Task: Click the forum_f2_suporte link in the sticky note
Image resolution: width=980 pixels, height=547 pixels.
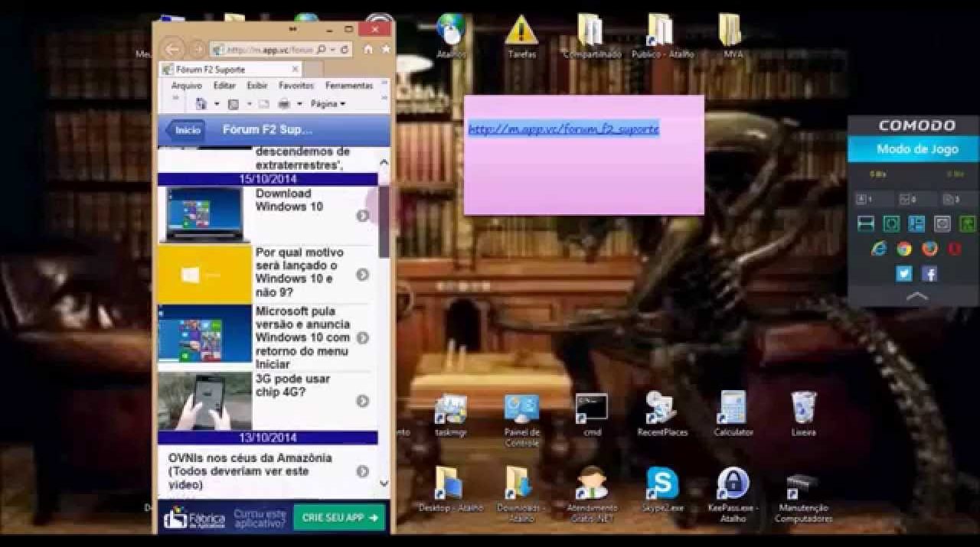Action: pos(563,129)
